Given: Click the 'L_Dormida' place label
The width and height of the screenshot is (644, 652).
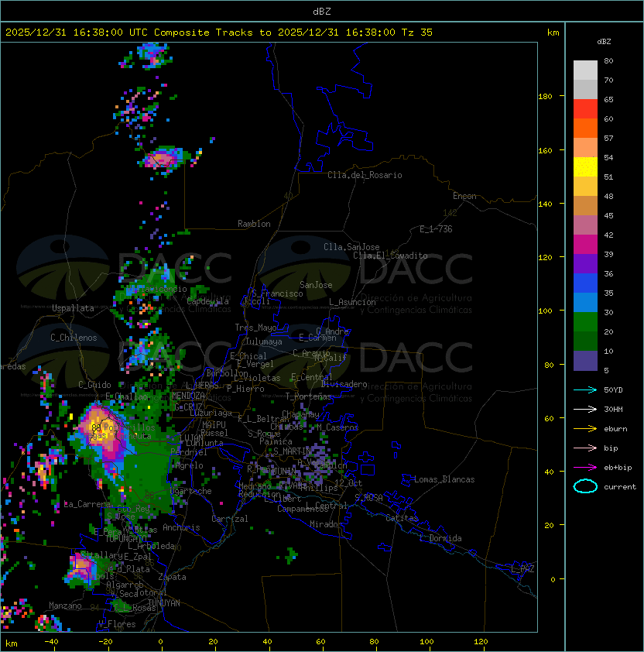Looking at the screenshot, I should point(440,538).
